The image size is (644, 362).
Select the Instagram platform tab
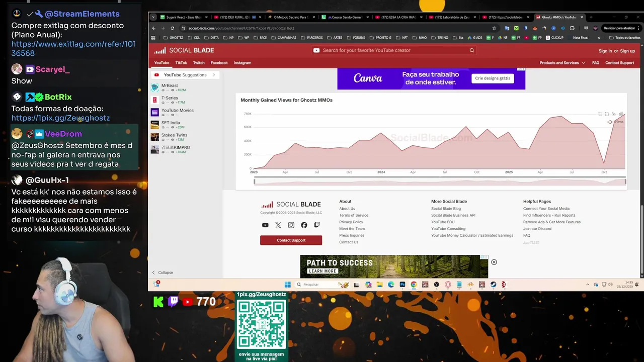point(243,63)
